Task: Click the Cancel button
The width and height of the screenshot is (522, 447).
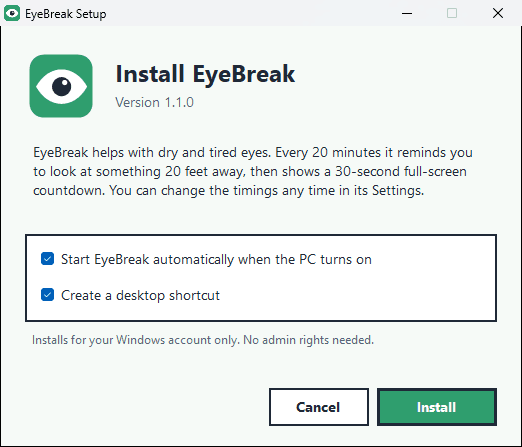Action: (319, 407)
